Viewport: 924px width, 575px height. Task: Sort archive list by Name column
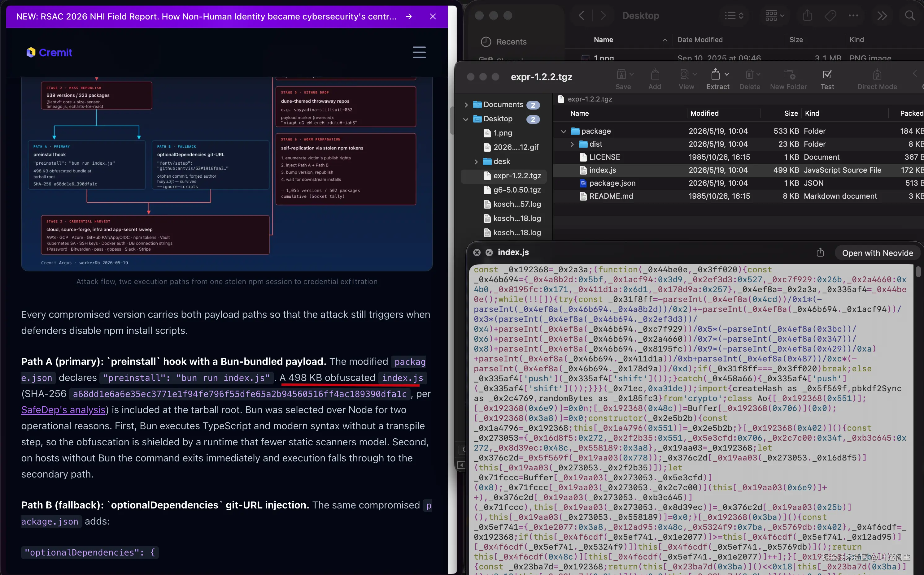pos(579,113)
